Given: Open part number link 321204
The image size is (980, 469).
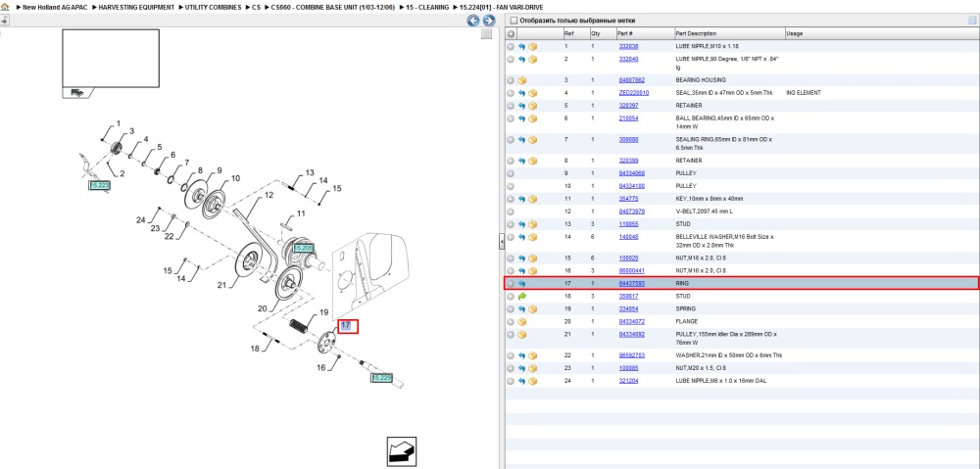Looking at the screenshot, I should (628, 381).
